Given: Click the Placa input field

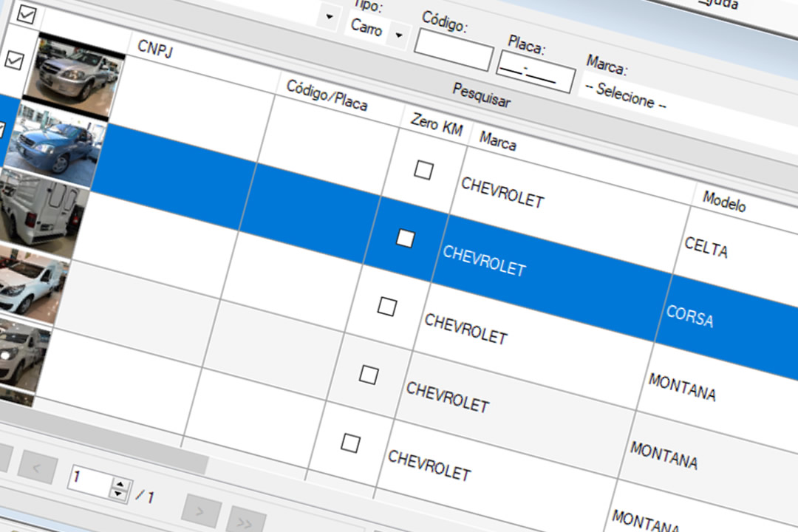Looking at the screenshot, I should coord(536,71).
